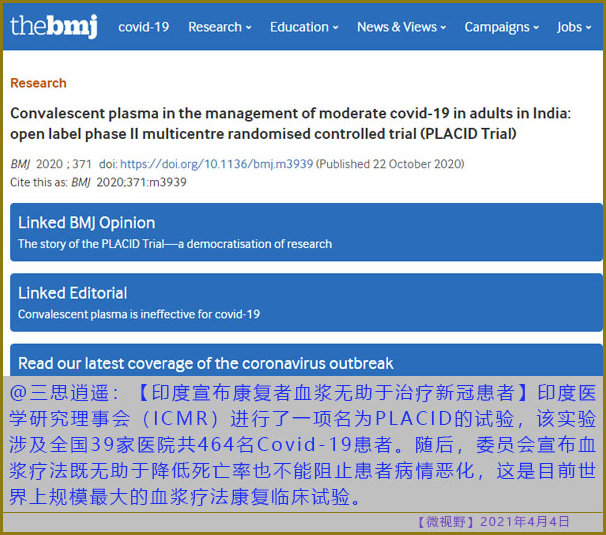Expand the Research dropdown chevron
This screenshot has width=606, height=535.
[x=249, y=28]
